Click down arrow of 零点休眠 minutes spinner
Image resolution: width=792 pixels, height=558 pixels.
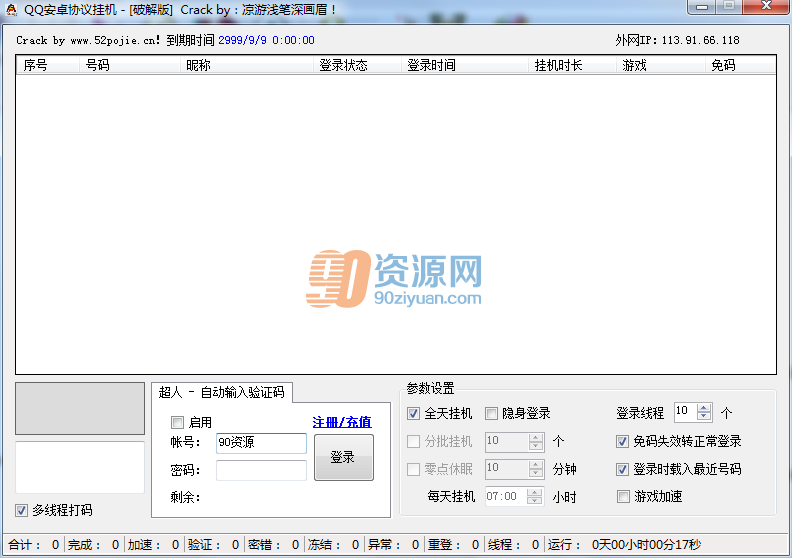point(535,473)
